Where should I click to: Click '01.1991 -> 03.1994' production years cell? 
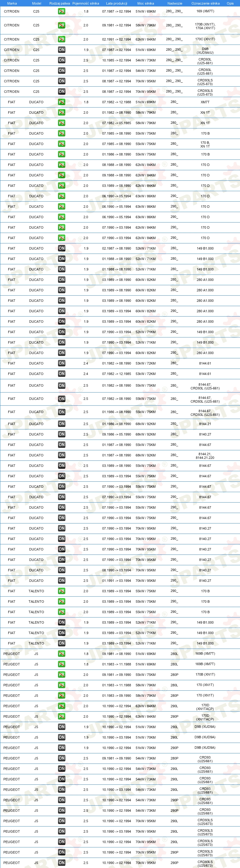(x=116, y=581)
